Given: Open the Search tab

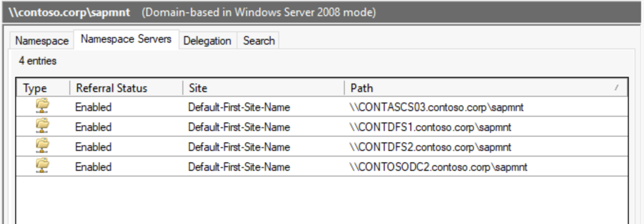Looking at the screenshot, I should click(x=259, y=41).
